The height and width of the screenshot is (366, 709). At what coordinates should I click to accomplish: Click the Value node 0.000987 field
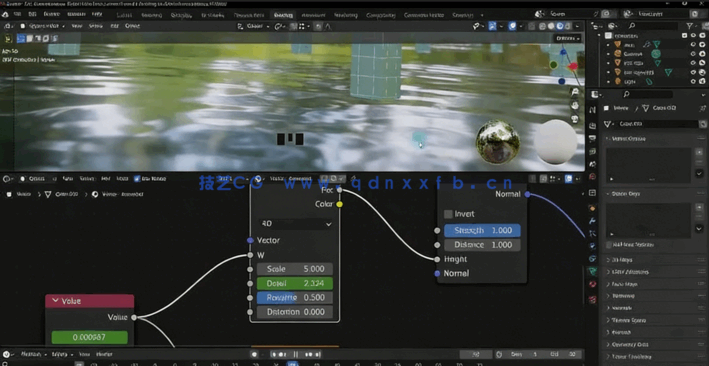point(90,337)
